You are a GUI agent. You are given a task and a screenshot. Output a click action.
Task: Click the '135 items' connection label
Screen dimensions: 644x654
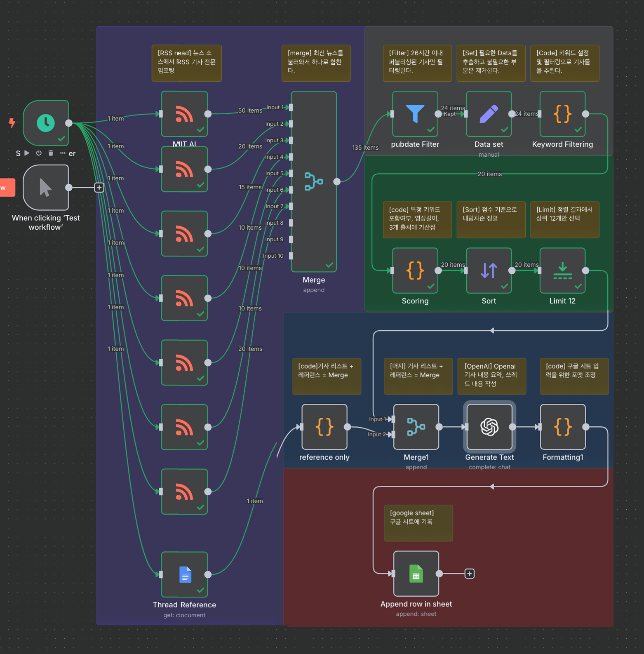coord(365,148)
